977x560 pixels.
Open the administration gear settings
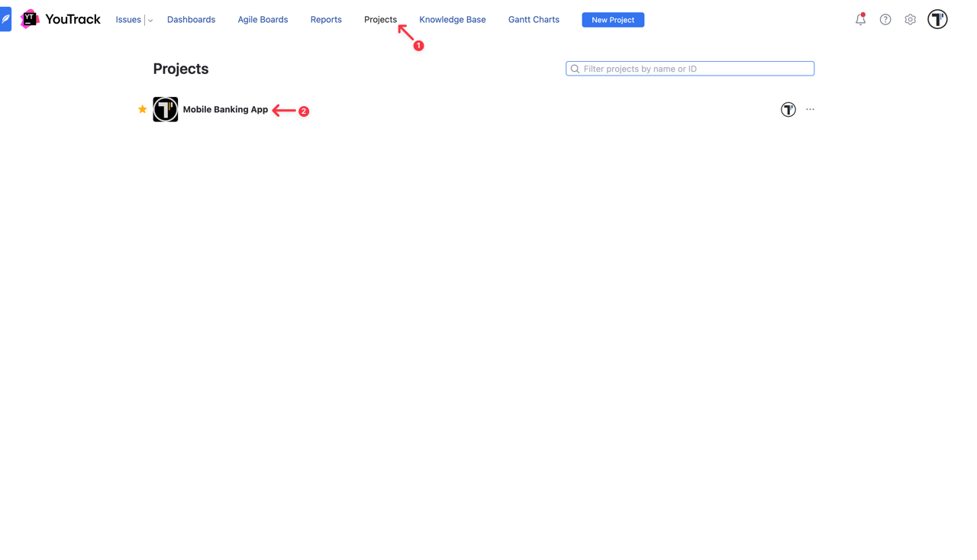910,20
